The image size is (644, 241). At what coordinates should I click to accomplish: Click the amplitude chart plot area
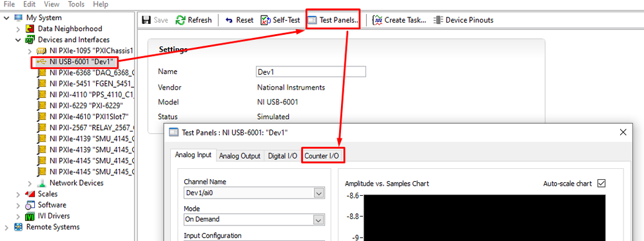(x=484, y=218)
